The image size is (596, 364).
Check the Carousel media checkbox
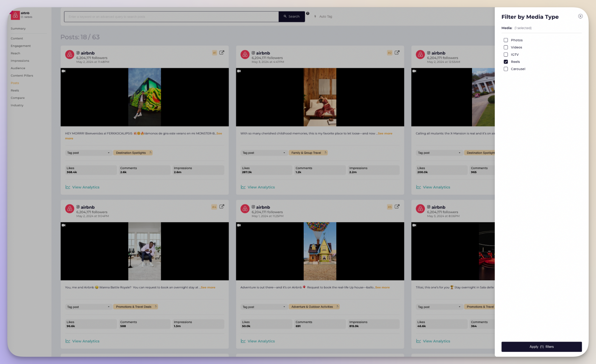tap(506, 69)
